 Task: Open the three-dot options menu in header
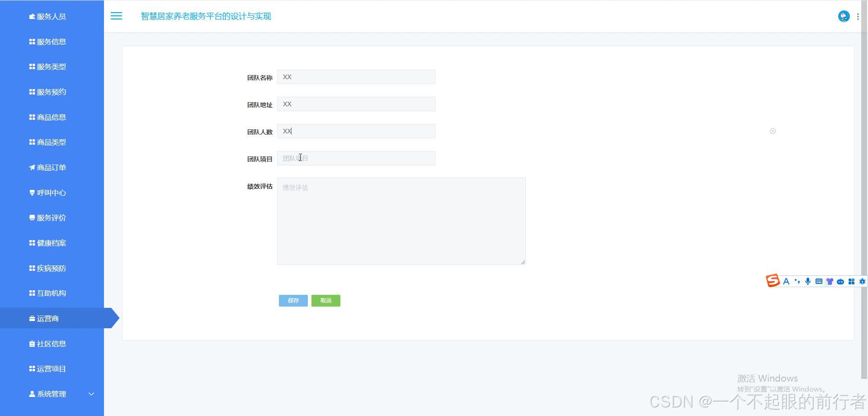click(x=858, y=16)
